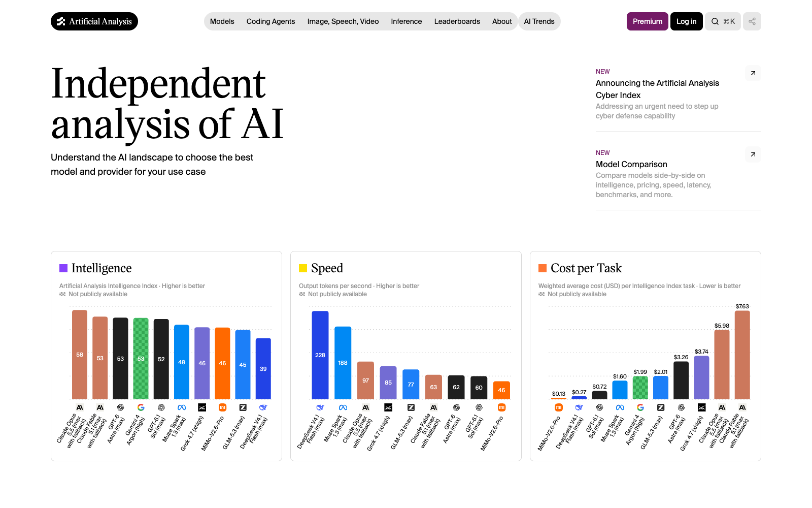Click the arrow icon beside Model Comparison
Screen dimensions: 812x508
click(753, 154)
